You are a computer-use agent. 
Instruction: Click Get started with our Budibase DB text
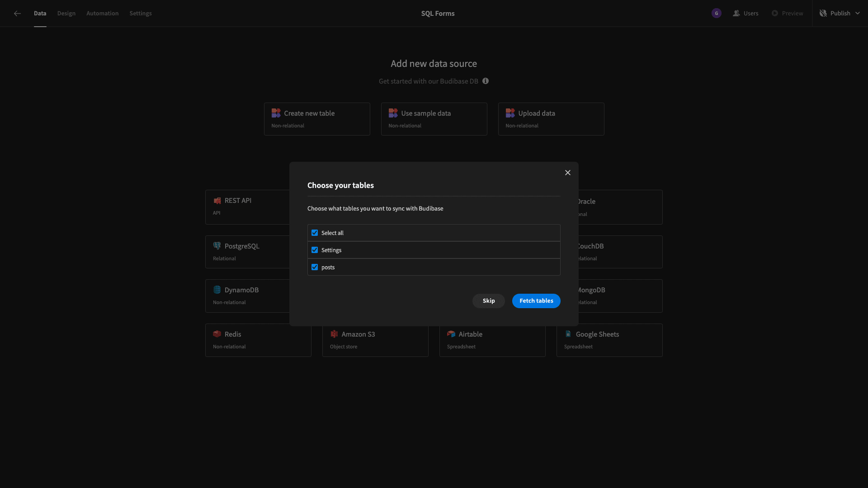pos(428,81)
